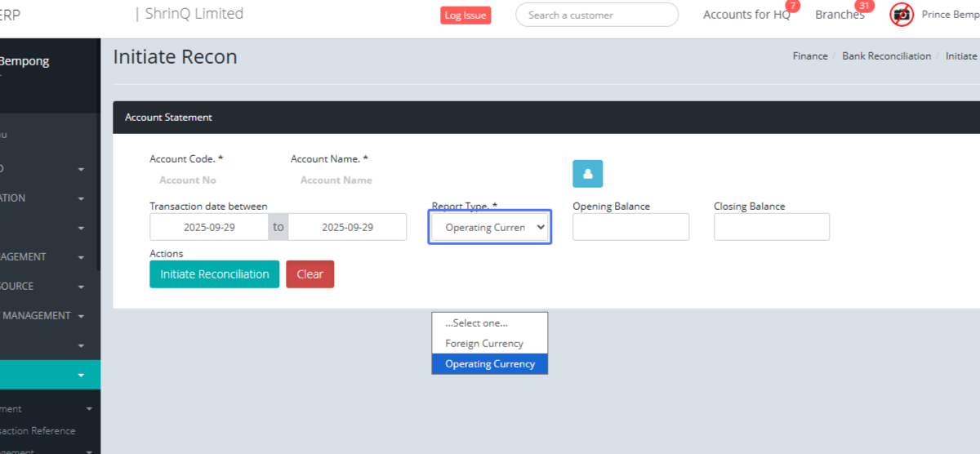Expand the sidebar arrow in the teal highlighted row
This screenshot has height=454, width=980.
[81, 375]
